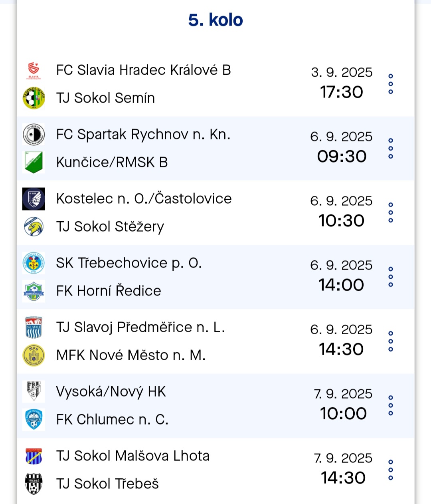Select the TJ Sokol Třebeš team name
Viewport: 431px width, 504px height.
click(x=107, y=484)
